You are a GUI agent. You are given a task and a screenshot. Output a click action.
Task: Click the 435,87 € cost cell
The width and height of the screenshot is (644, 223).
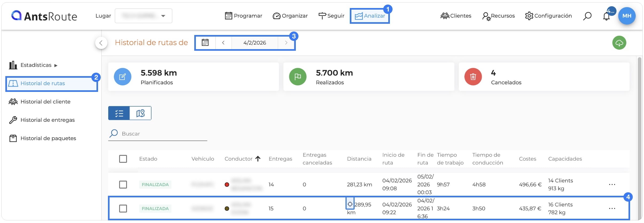(x=530, y=209)
